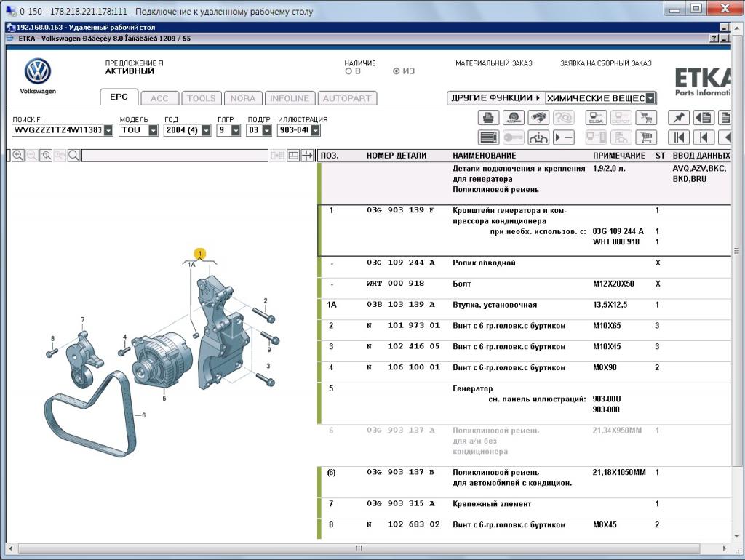Click the left arrow with document icon

(704, 117)
